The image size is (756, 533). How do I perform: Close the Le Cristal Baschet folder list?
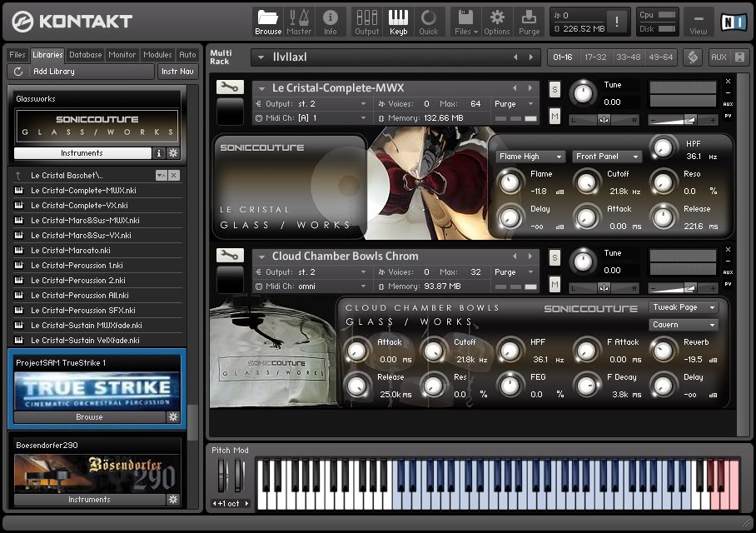(x=174, y=175)
